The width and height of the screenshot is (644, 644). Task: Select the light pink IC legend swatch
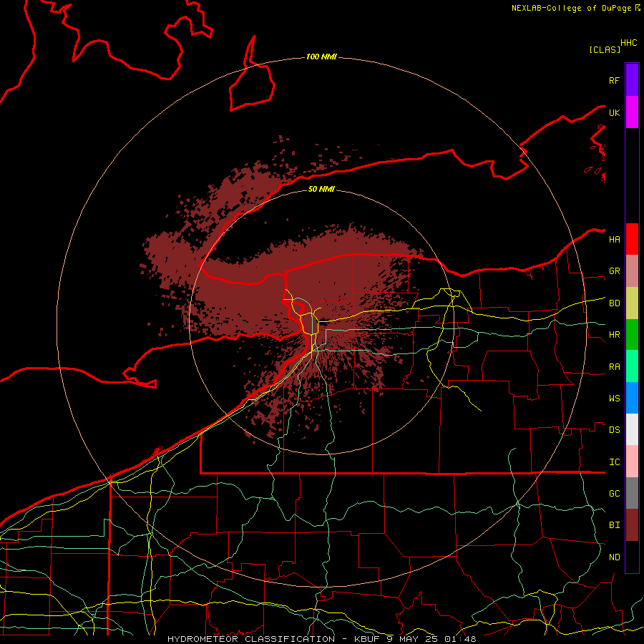click(x=632, y=462)
